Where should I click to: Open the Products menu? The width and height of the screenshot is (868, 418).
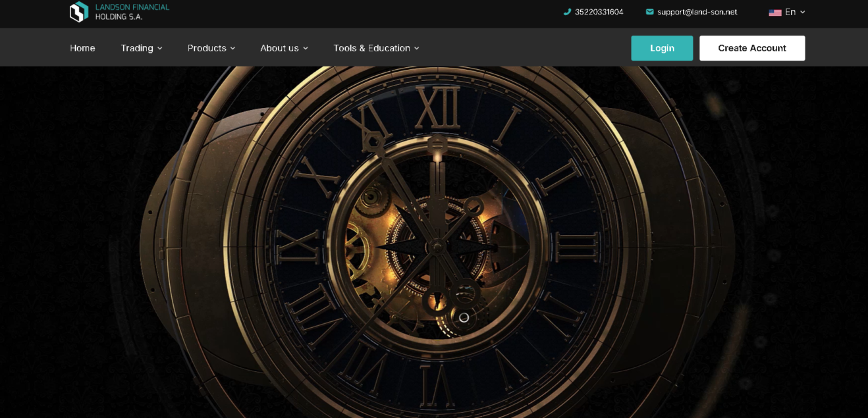coord(207,48)
